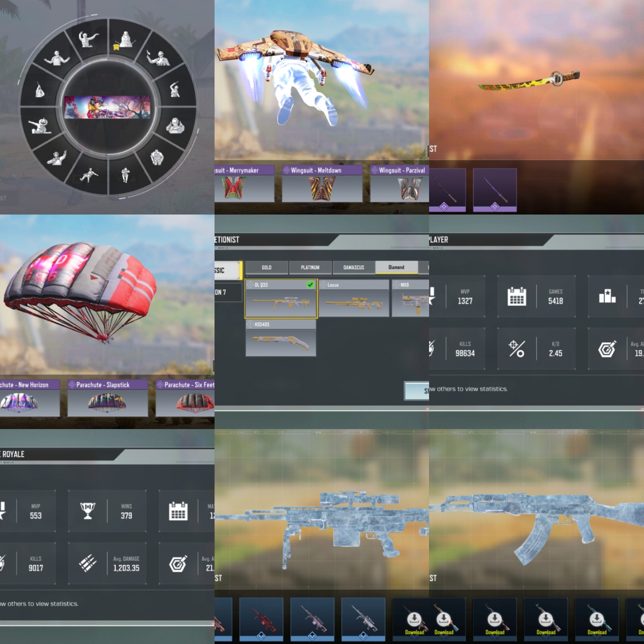Click the podium star icon in player stats

(x=607, y=296)
